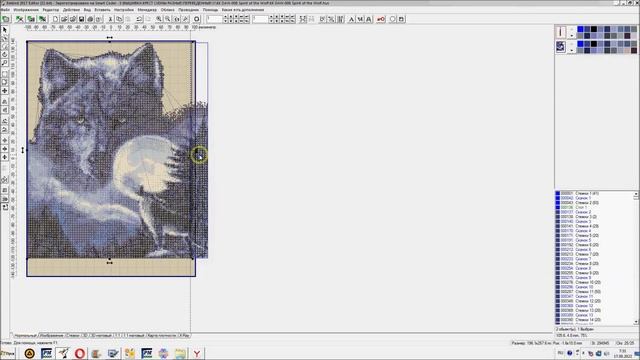Open the Yandex browser taskbar icon
This screenshot has height=360, width=640.
click(197, 353)
